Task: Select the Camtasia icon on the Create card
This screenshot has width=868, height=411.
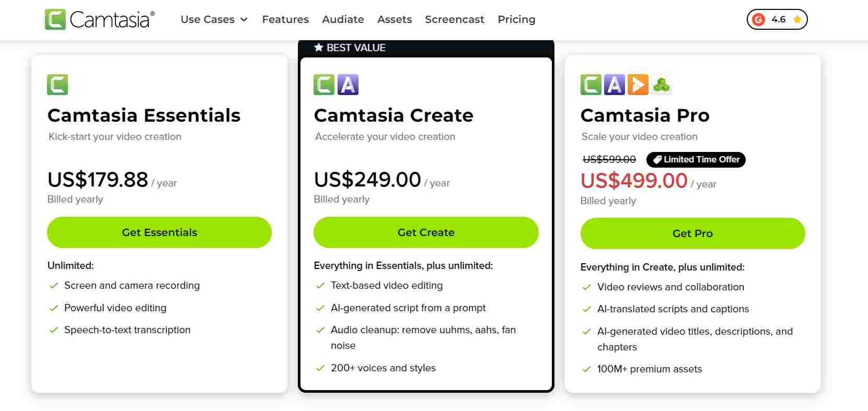Action: tap(324, 84)
